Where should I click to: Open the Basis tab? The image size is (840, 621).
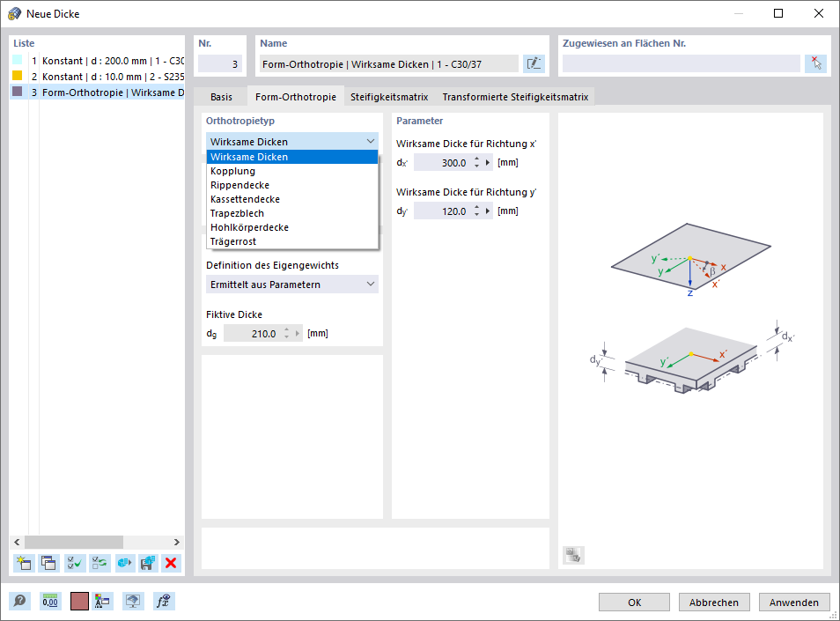pos(220,97)
